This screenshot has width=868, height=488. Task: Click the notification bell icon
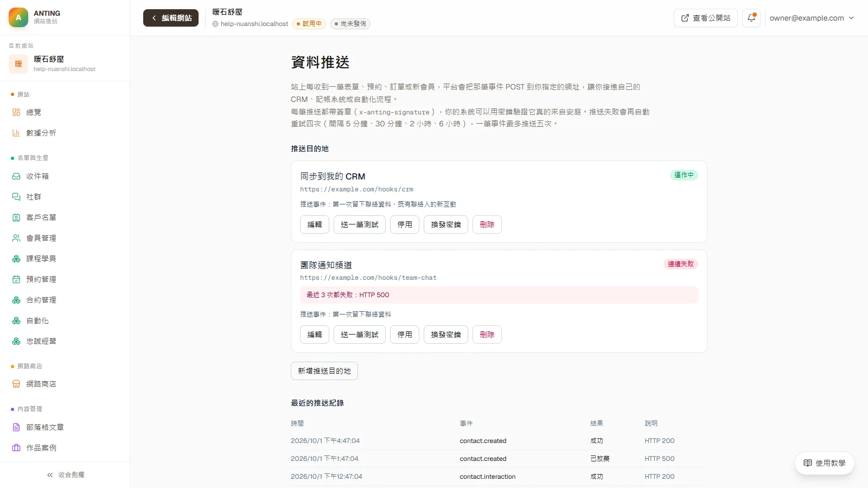pyautogui.click(x=751, y=18)
